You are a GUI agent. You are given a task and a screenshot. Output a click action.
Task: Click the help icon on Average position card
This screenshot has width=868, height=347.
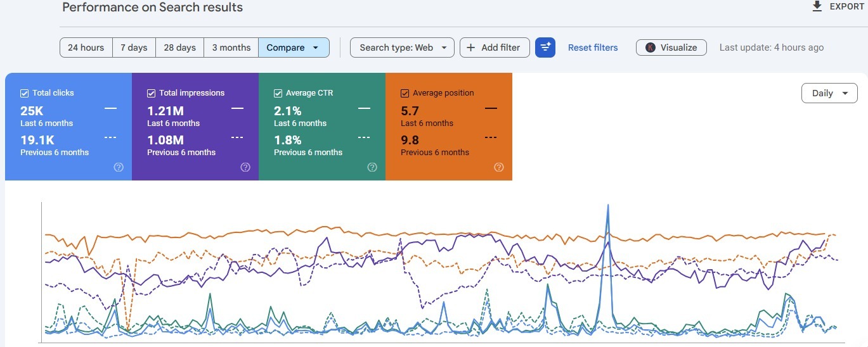point(499,167)
